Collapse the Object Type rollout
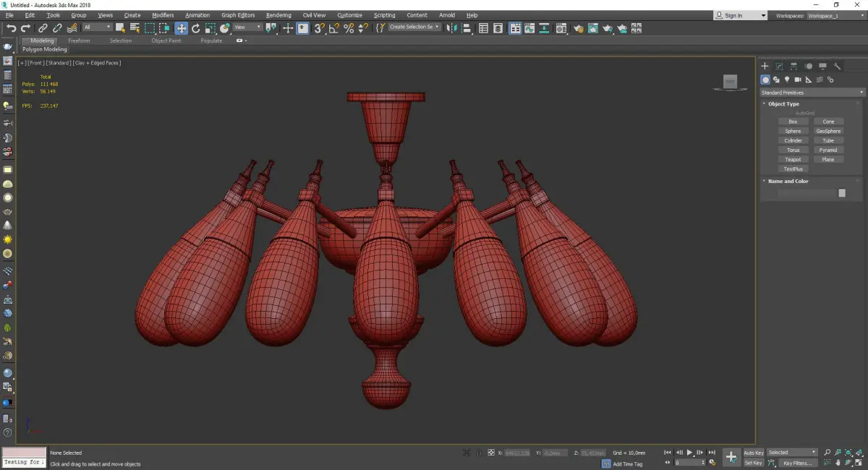 pos(783,104)
